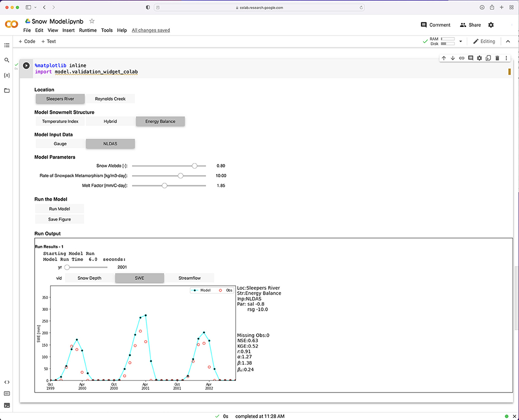Open new Safari tab plus icon
The image size is (519, 420).
501,7
